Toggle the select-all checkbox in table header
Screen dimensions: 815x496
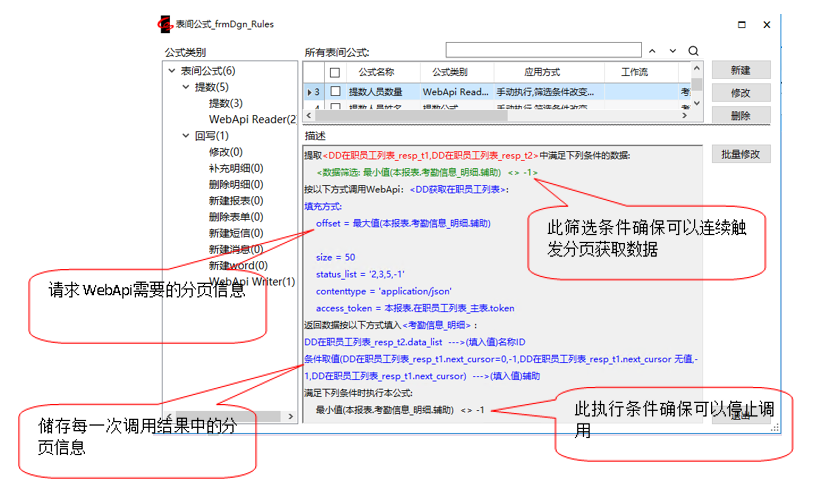335,72
